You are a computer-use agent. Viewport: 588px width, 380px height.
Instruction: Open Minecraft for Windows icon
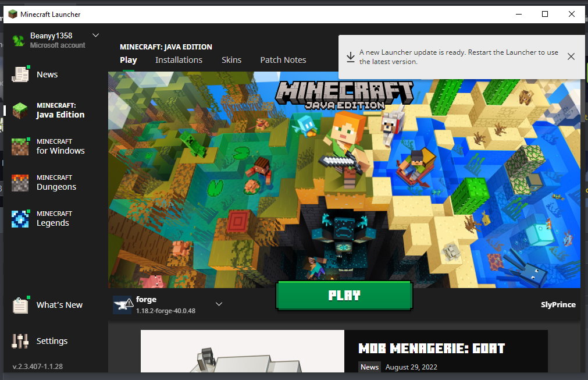(20, 147)
